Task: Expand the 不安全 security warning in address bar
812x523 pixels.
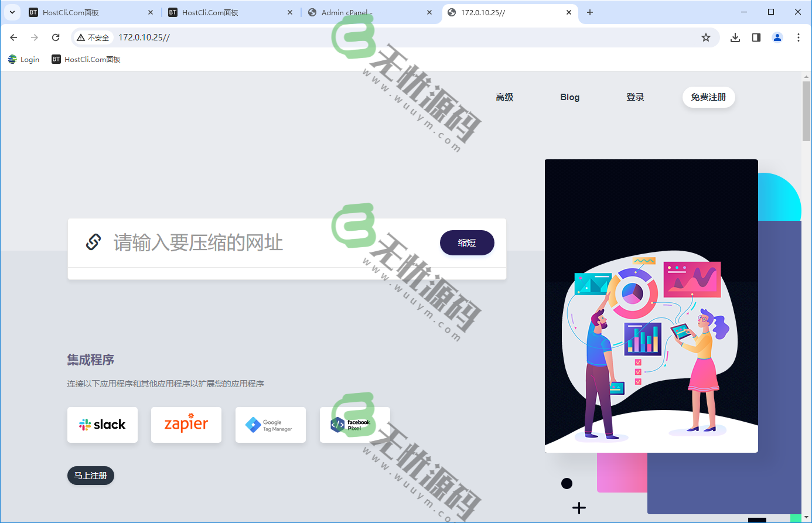Action: pyautogui.click(x=93, y=37)
